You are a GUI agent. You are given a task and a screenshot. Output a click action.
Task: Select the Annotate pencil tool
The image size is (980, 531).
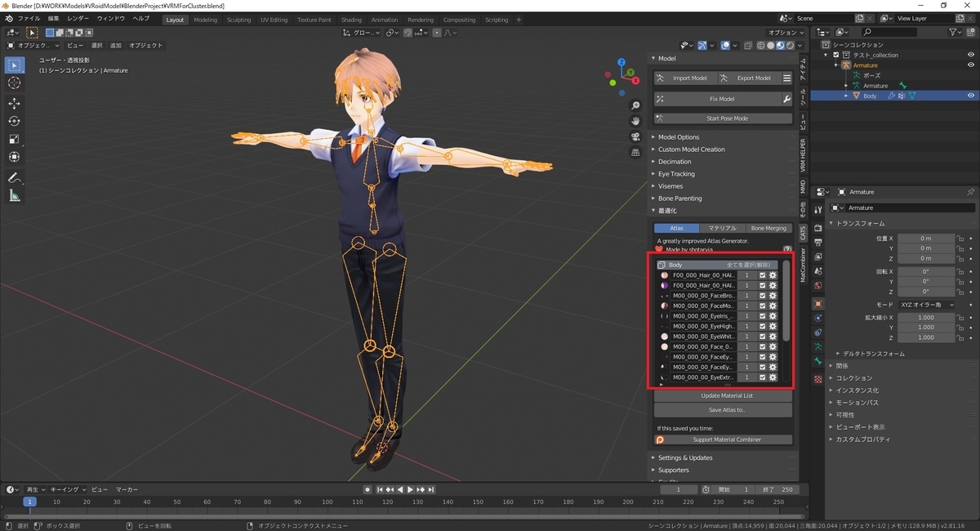pyautogui.click(x=15, y=177)
